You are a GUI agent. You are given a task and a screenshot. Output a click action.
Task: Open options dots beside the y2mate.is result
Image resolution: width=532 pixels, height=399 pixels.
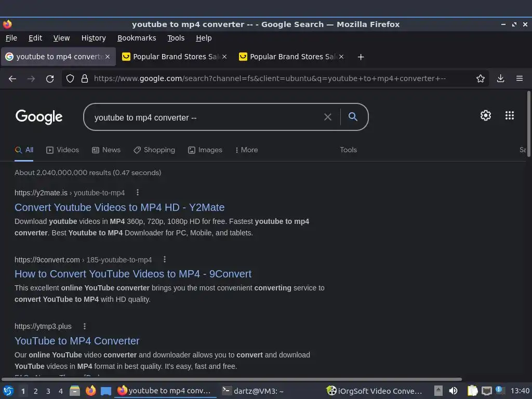[137, 192]
